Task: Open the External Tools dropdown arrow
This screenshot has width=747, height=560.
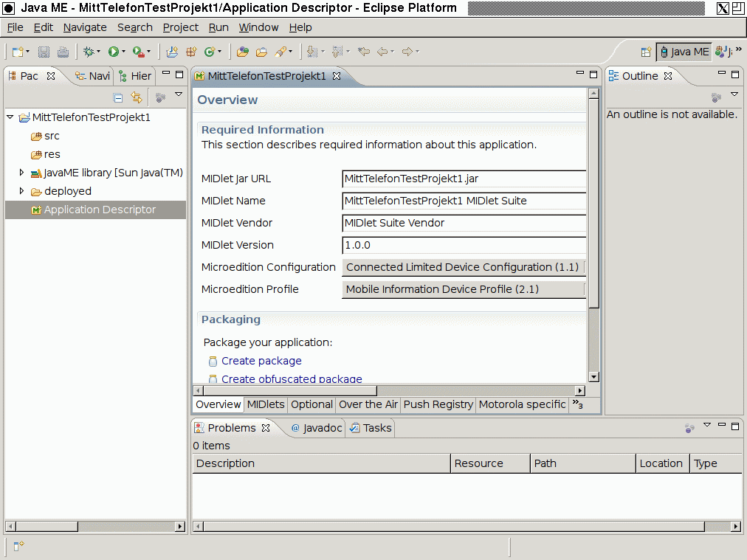Action: (148, 52)
